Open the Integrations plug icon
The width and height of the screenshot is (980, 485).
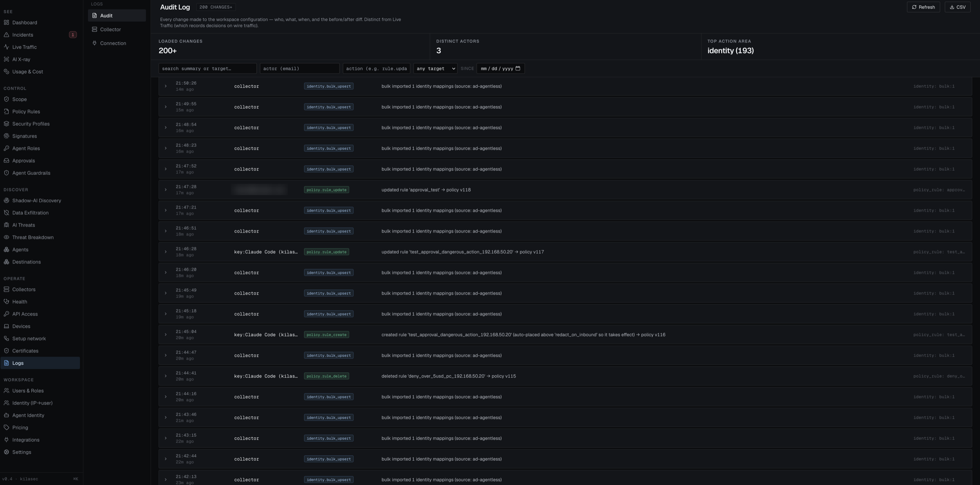[x=7, y=440]
